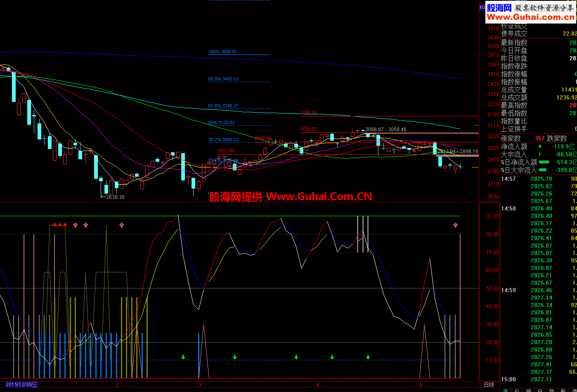Click the month 4 marker on time axis
This screenshot has height=392, width=577.
pyautogui.click(x=318, y=385)
